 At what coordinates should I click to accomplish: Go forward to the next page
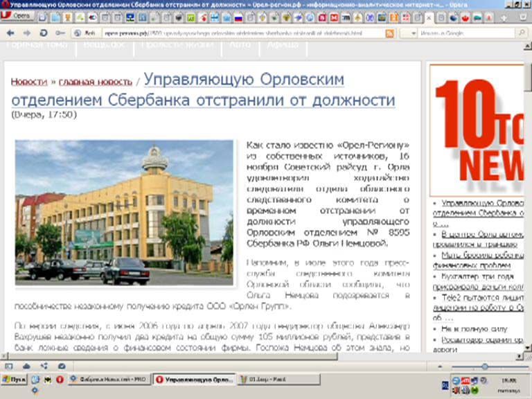(x=27, y=33)
